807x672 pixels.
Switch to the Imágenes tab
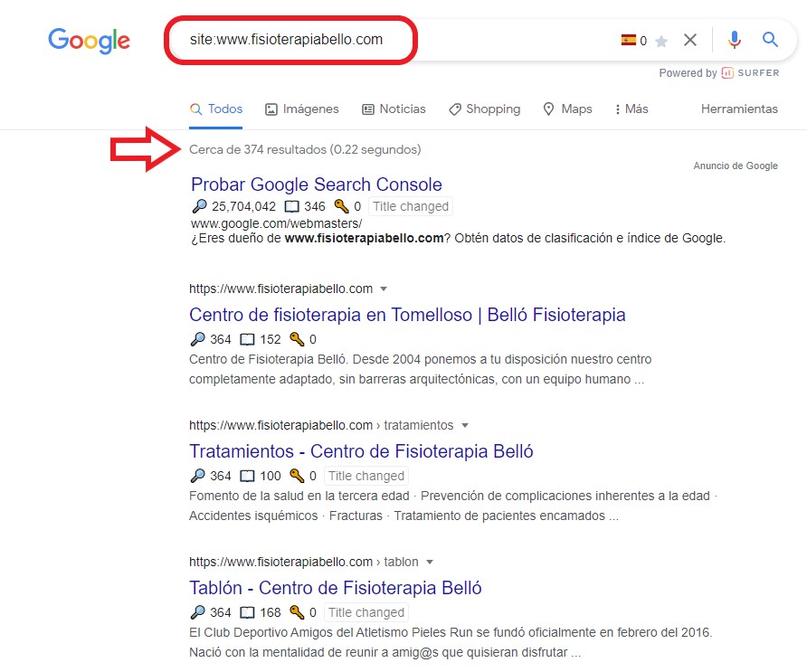click(x=301, y=109)
